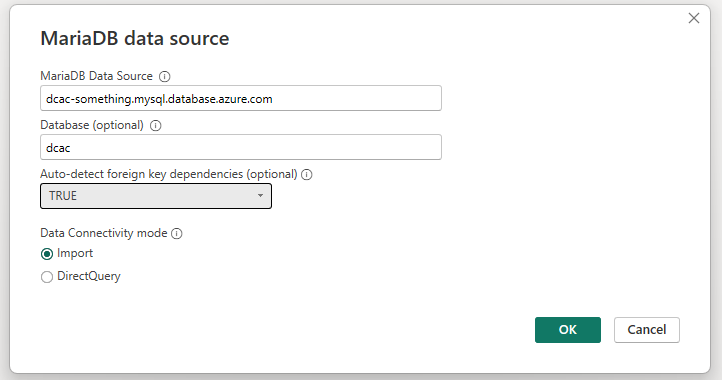
Task: Close the MariaDB data source dialog
Action: tap(693, 18)
